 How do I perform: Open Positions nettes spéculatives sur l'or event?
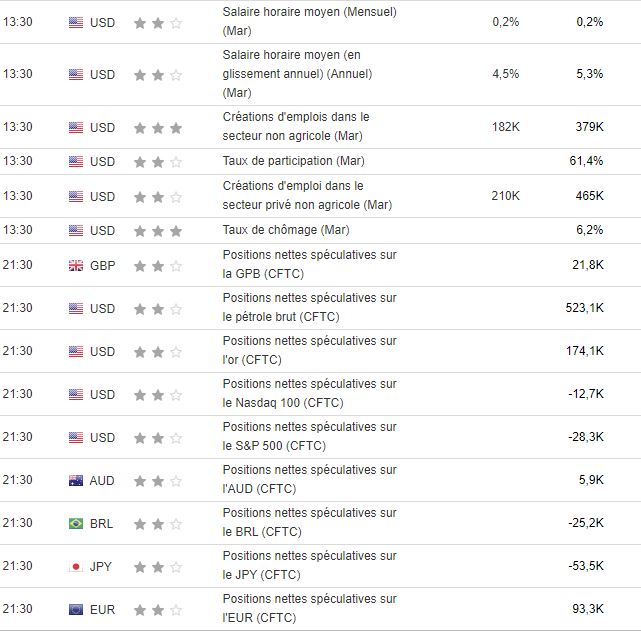(309, 351)
